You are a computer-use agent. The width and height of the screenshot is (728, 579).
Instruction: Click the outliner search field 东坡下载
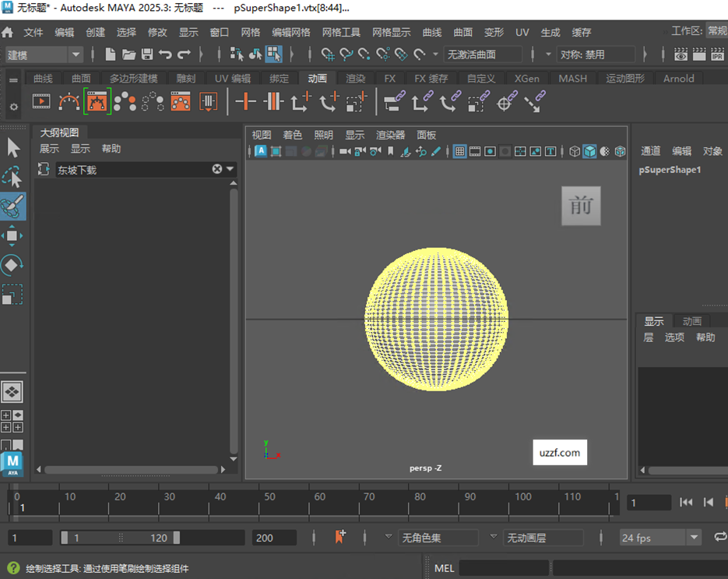(x=133, y=170)
